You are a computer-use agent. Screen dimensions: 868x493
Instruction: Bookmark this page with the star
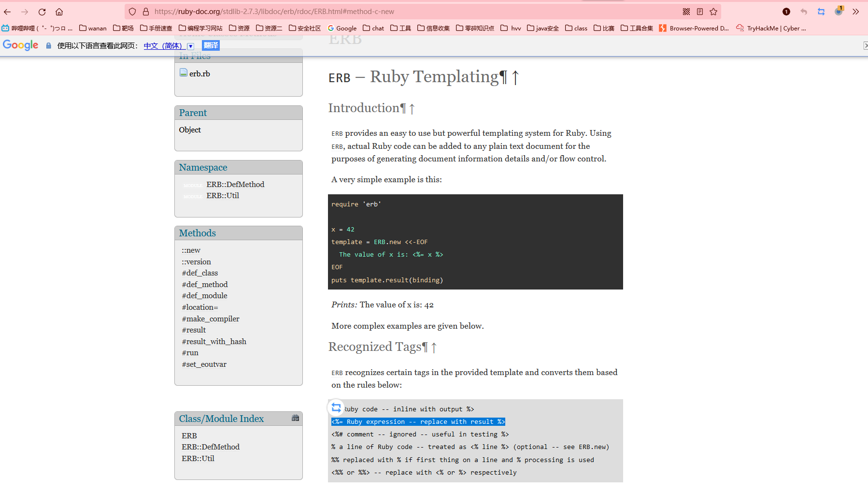[x=713, y=12]
